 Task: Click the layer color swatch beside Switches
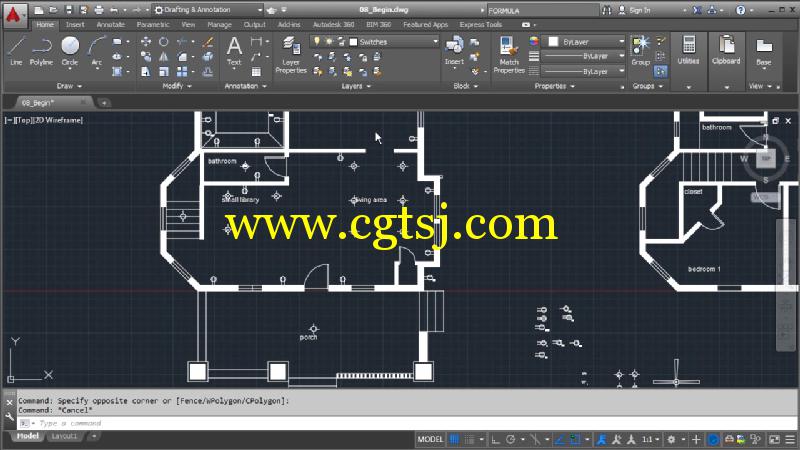click(x=354, y=42)
